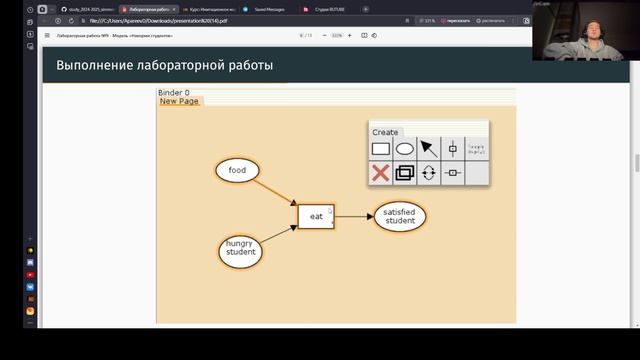Reload the page with refresh icon
Screen dimensions: 640x360
71,21
